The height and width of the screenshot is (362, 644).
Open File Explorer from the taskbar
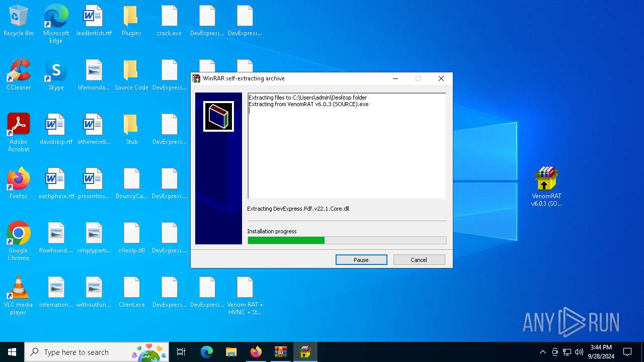tap(231, 352)
